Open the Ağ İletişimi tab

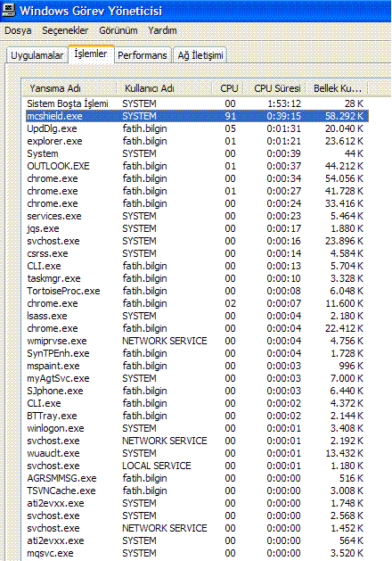coord(200,55)
